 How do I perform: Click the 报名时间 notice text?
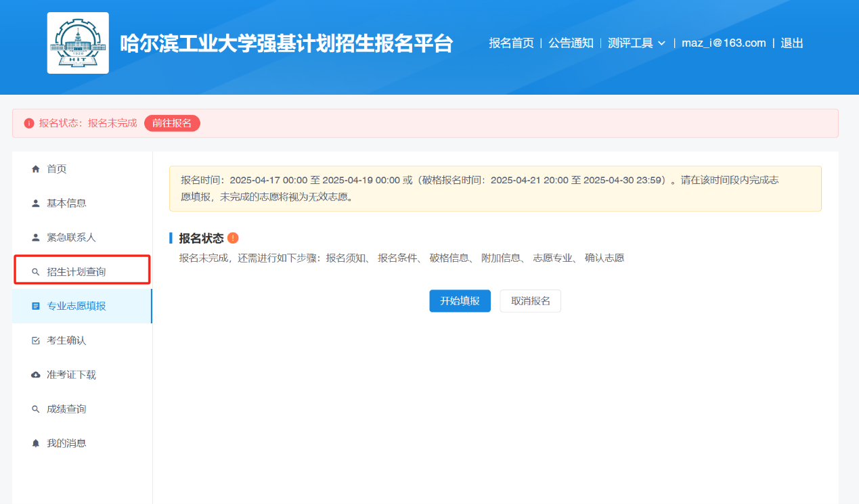pos(479,189)
